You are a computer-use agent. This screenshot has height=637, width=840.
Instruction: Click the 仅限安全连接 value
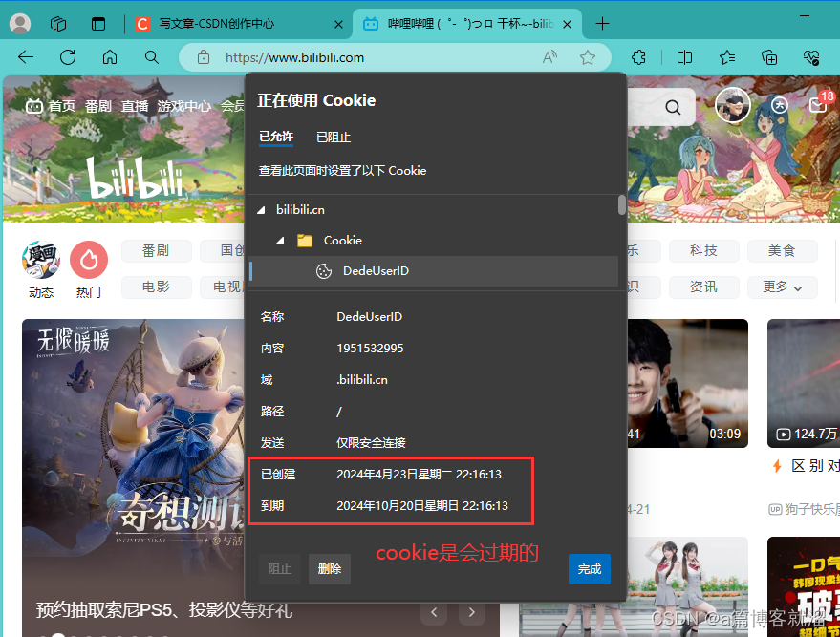(x=371, y=443)
